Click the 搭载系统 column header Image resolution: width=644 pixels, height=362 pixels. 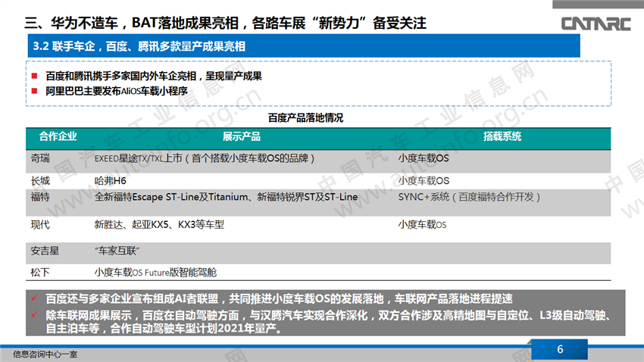(x=502, y=136)
